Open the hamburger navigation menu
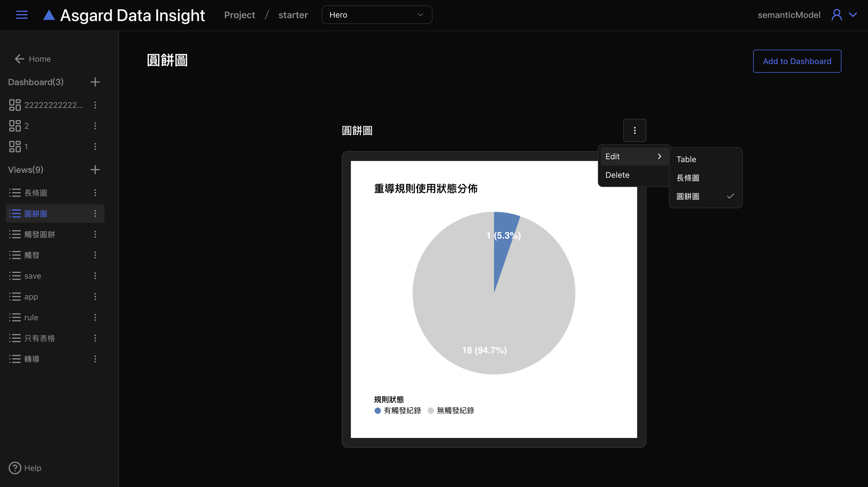 22,15
